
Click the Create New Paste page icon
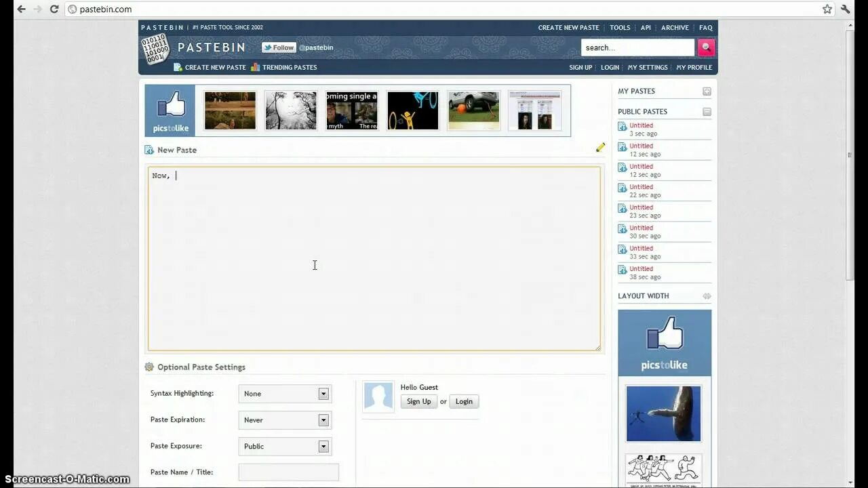coord(178,67)
